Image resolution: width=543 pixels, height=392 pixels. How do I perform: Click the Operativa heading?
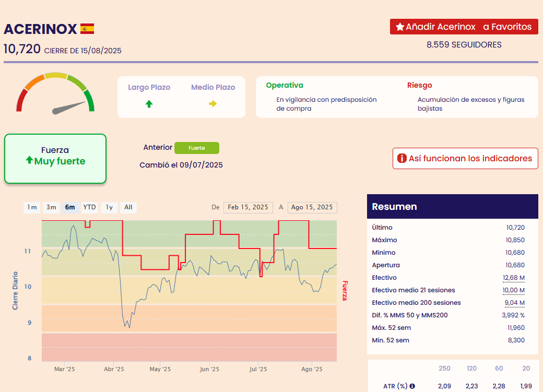pyautogui.click(x=285, y=85)
